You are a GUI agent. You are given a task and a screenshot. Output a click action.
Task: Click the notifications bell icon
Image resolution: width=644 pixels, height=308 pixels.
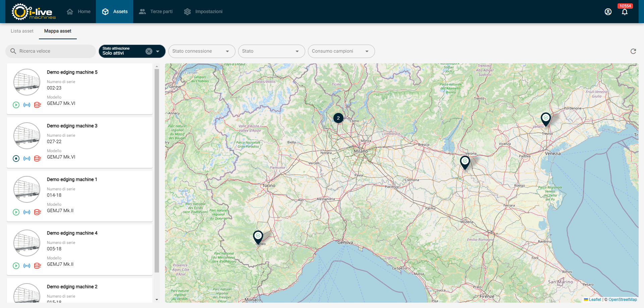click(x=624, y=12)
